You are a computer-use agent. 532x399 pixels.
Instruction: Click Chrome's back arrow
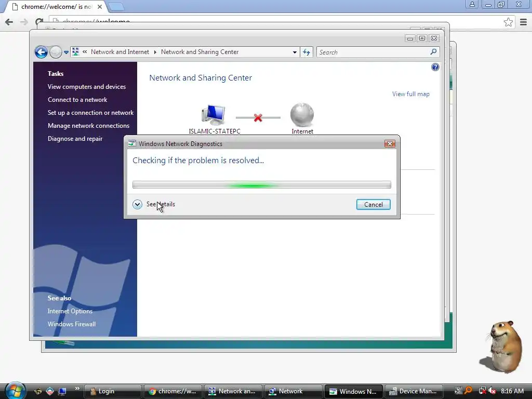click(9, 22)
